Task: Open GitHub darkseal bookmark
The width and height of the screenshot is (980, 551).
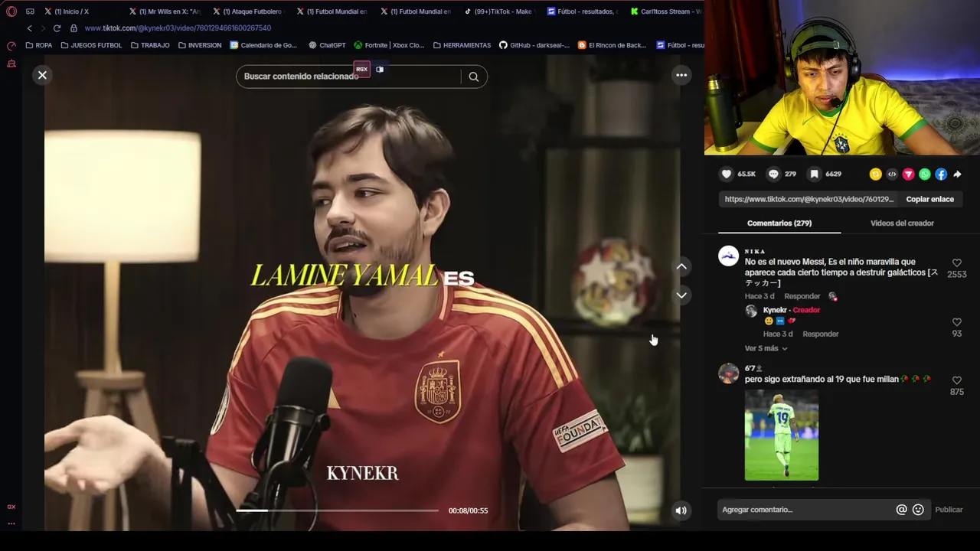Action: 534,45
